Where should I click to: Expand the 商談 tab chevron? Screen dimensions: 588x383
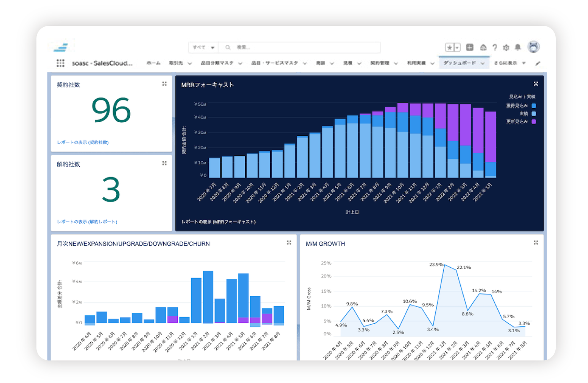pyautogui.click(x=332, y=63)
